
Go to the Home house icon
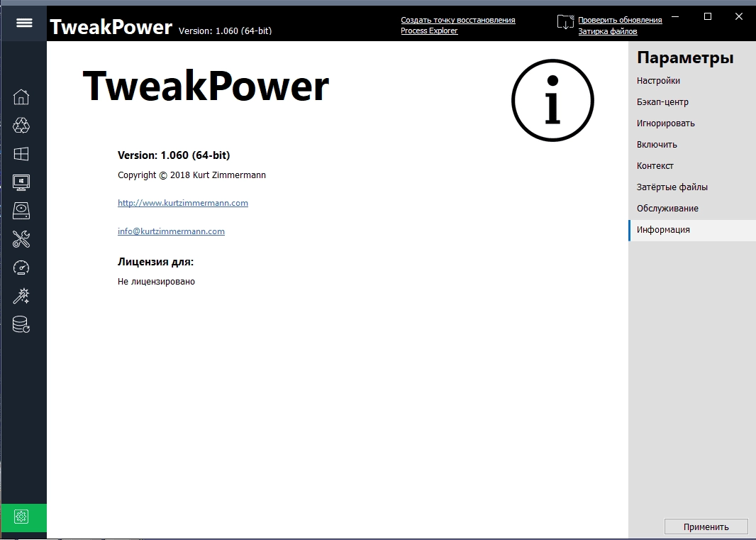21,97
